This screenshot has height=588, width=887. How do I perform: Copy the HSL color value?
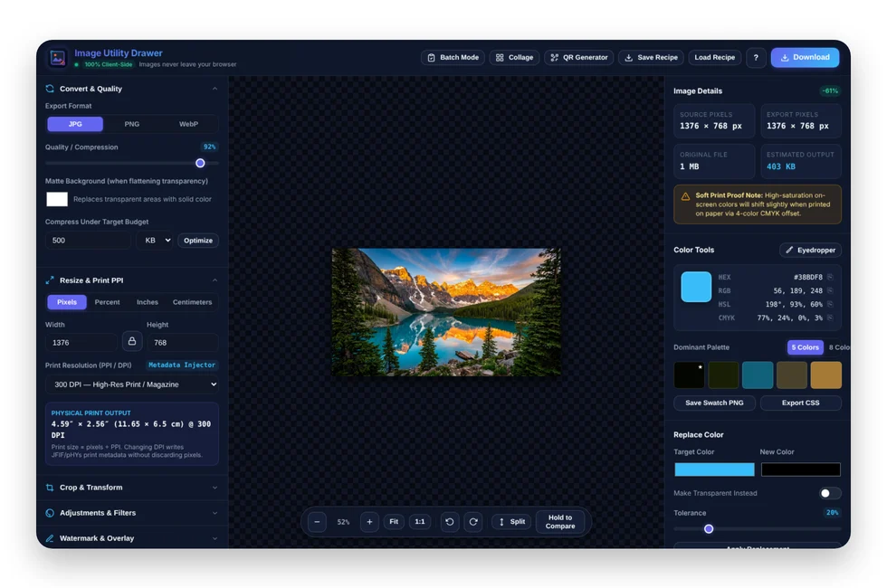point(830,304)
